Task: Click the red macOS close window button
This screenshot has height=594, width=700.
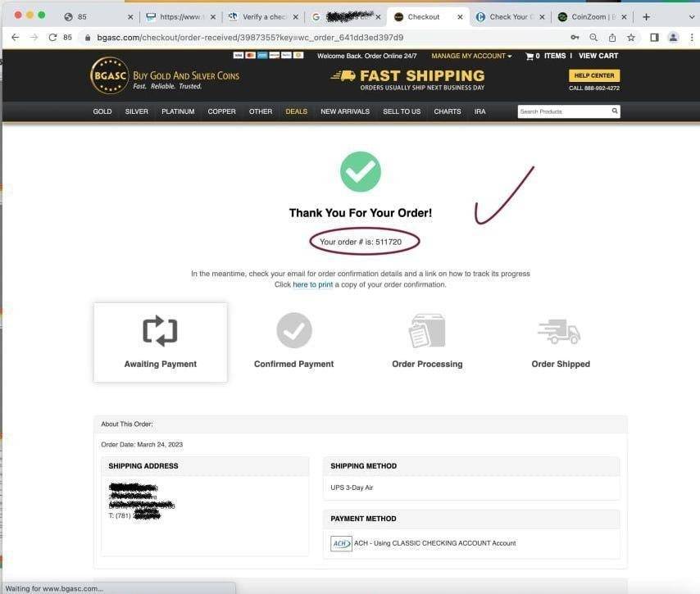Action: (18, 16)
